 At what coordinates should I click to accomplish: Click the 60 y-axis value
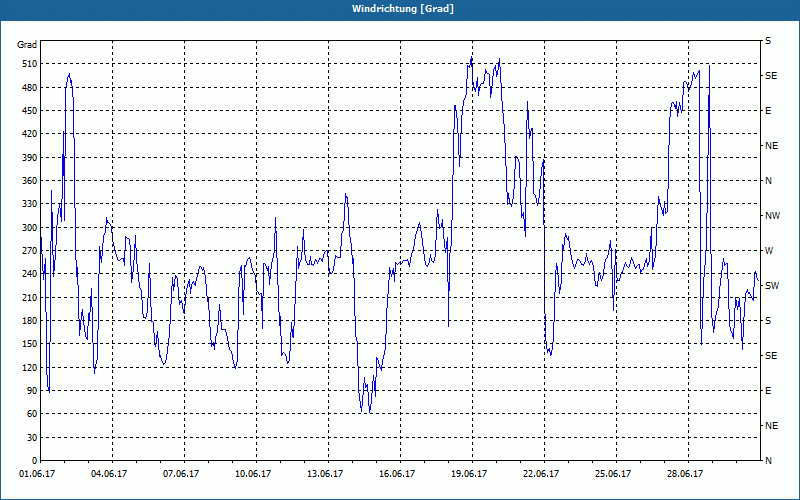click(x=32, y=414)
